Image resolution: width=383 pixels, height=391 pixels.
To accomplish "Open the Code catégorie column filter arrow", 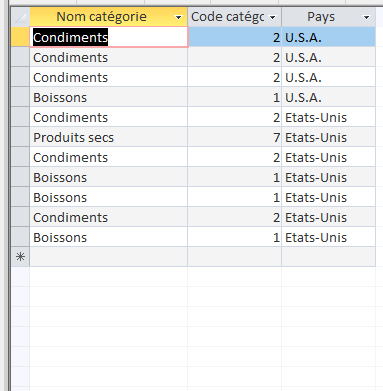I will coord(273,17).
